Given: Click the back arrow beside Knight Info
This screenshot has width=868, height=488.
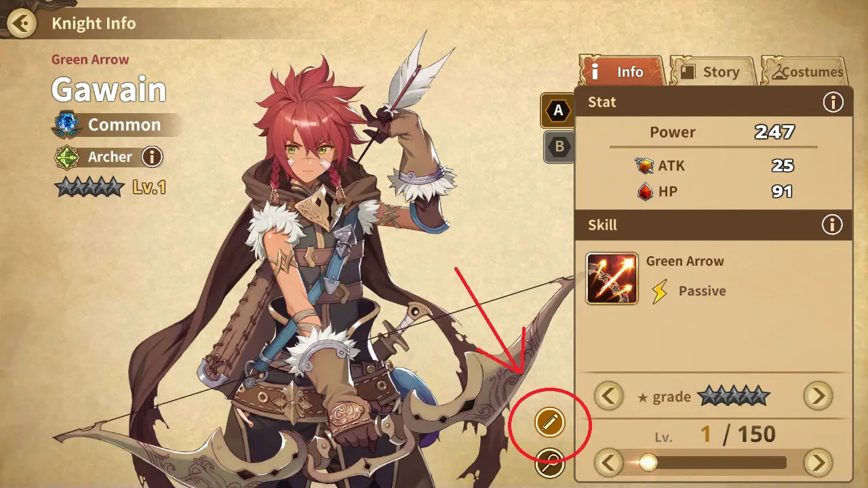Looking at the screenshot, I should tap(22, 24).
